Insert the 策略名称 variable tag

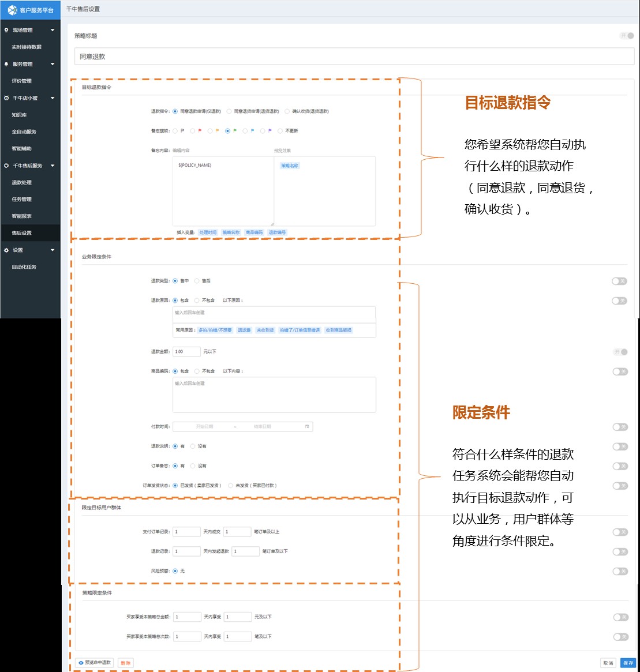(231, 232)
